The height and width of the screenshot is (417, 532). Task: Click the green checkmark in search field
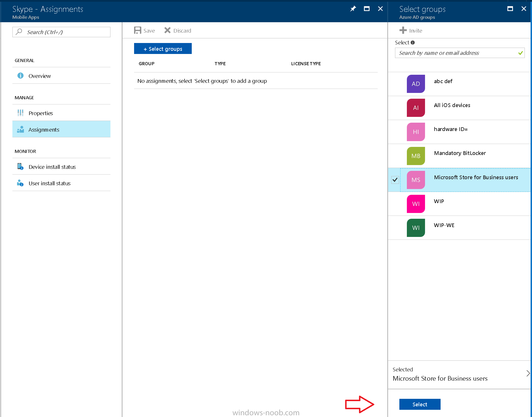[x=520, y=53]
